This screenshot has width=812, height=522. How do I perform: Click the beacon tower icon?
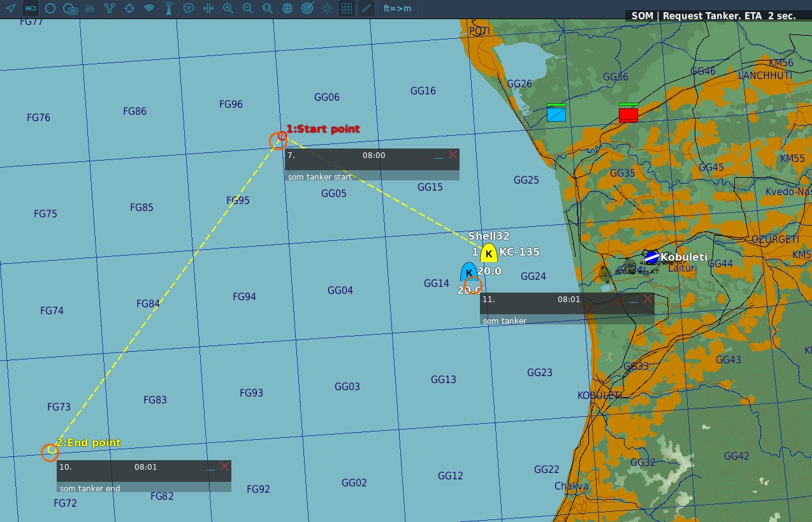(168, 9)
